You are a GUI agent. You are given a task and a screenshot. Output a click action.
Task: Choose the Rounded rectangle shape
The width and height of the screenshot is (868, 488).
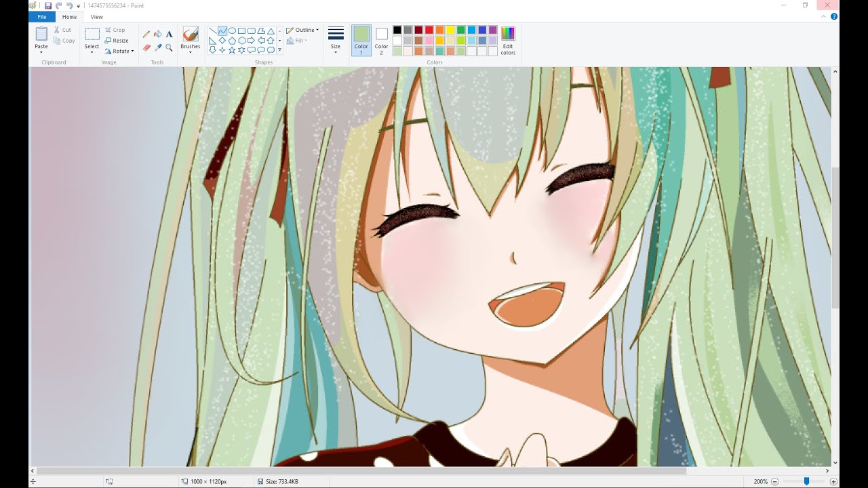coord(252,30)
